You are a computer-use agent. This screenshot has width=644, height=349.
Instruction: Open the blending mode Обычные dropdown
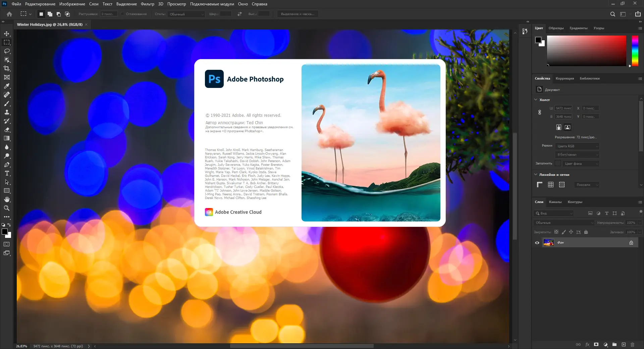(563, 222)
